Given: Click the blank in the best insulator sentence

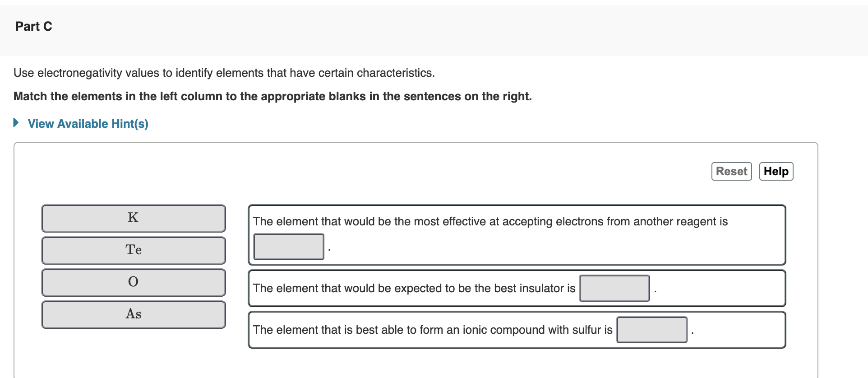Looking at the screenshot, I should tap(614, 288).
